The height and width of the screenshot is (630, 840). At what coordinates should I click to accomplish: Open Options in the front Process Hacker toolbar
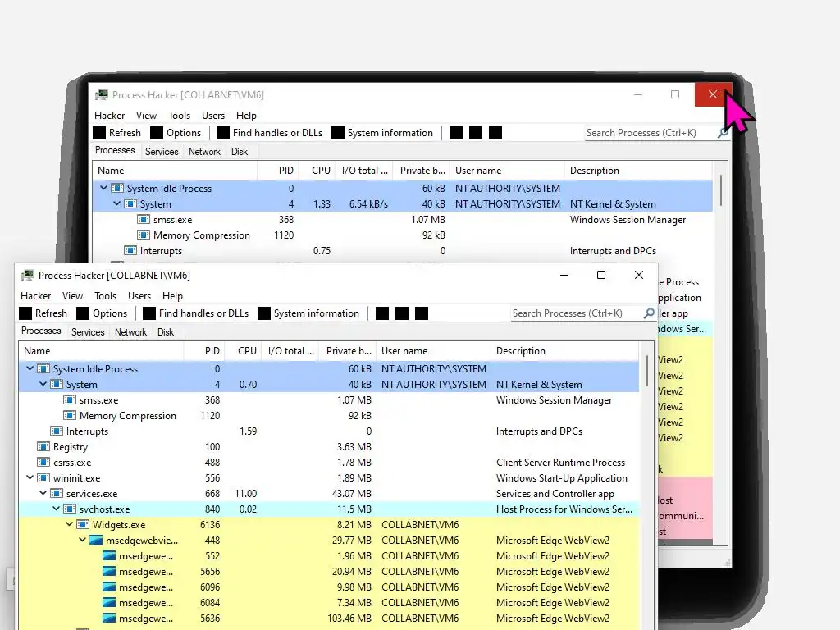point(103,313)
